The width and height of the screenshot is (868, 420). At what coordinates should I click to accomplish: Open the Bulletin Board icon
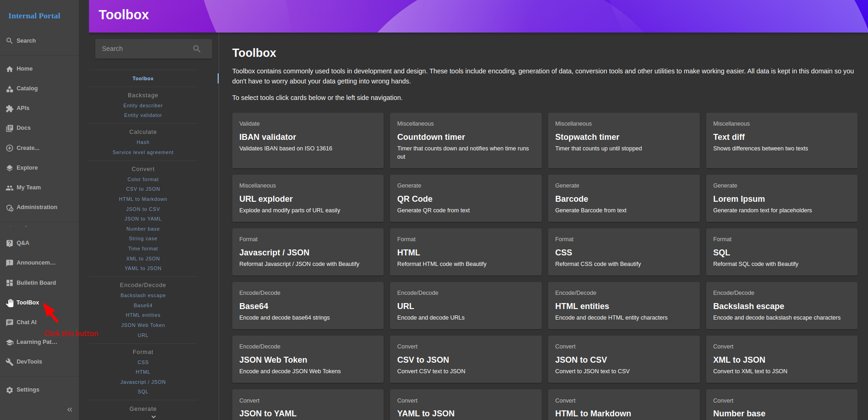(10, 283)
